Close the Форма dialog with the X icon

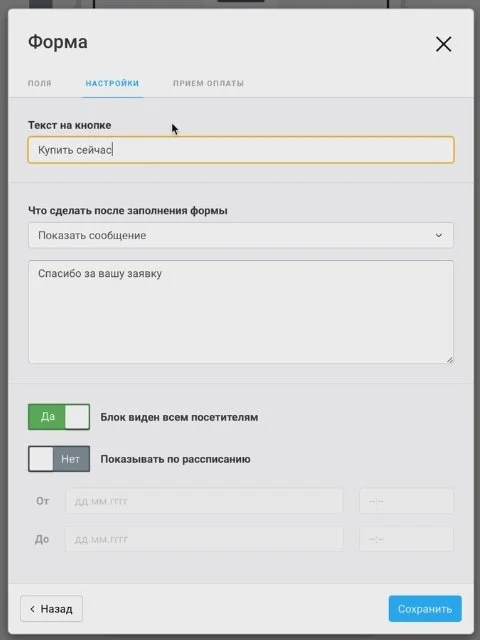(x=443, y=44)
